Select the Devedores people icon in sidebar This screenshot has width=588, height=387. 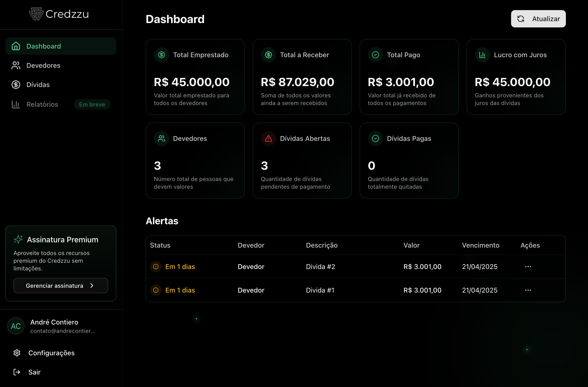[16, 65]
